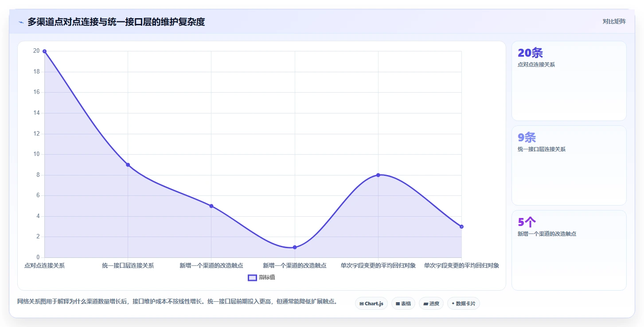
Task: Click the chart data point at value 8
Action: click(378, 175)
